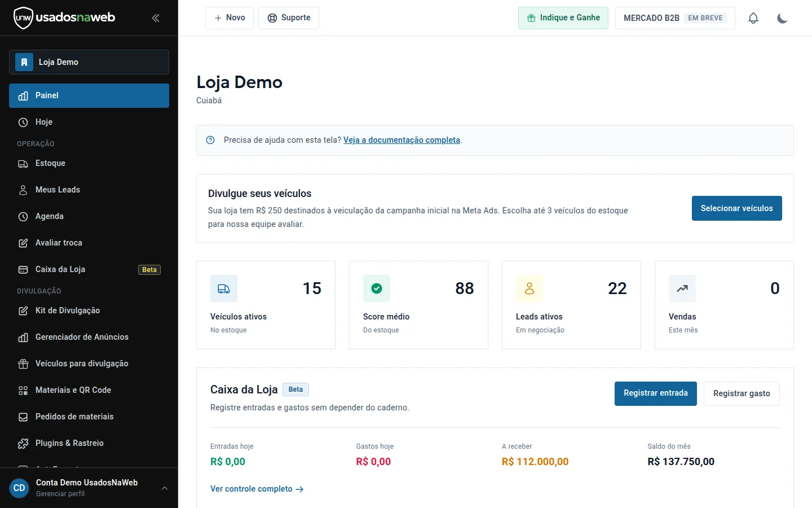812x508 pixels.
Task: Go to Gerenciador de Anúncios
Action: tap(89, 337)
